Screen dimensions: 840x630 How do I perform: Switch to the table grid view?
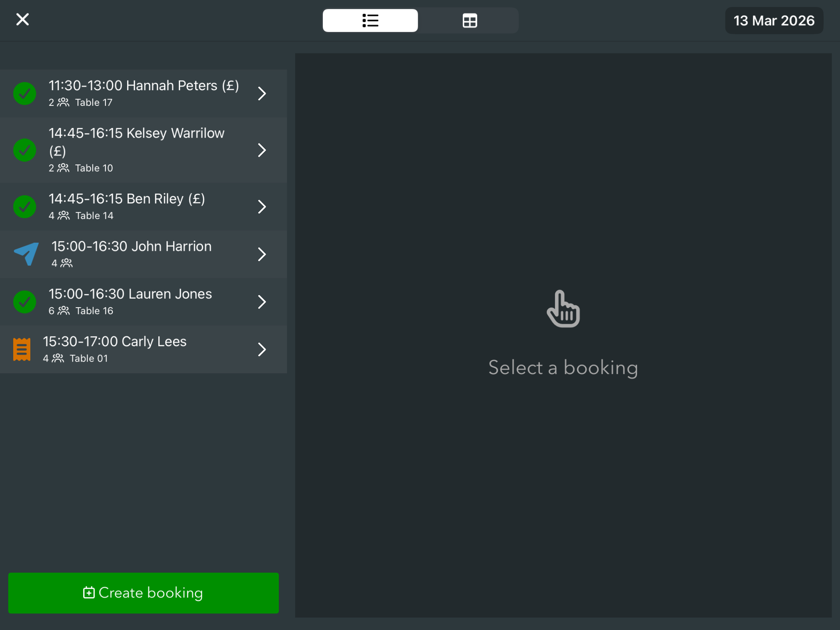coord(469,21)
